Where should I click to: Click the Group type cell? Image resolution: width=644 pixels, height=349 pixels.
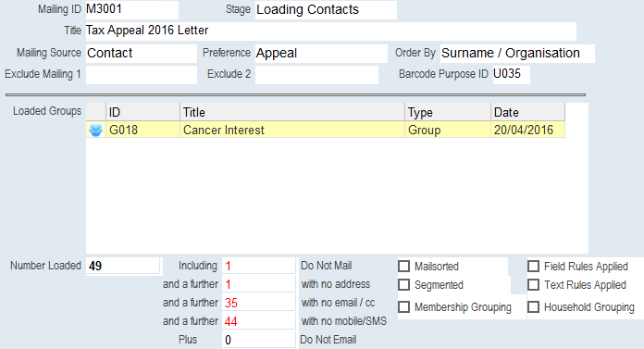coord(448,130)
